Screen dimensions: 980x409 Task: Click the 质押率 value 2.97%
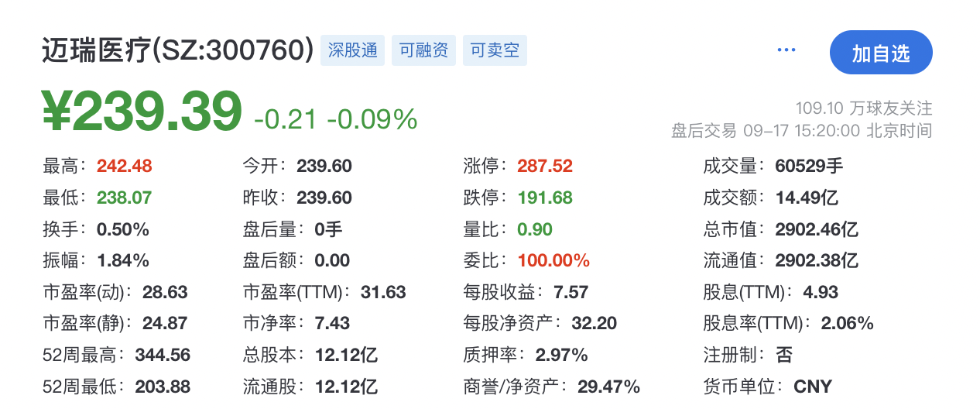coord(562,355)
